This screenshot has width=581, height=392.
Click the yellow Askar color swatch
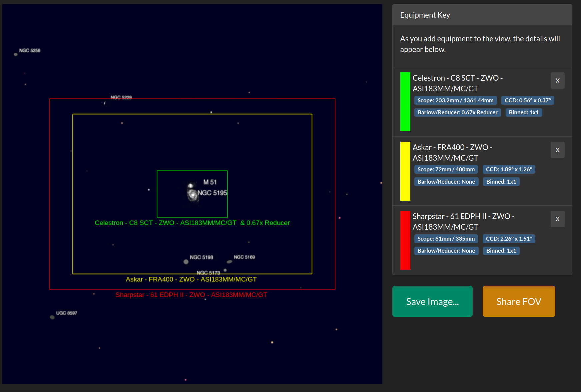click(405, 171)
